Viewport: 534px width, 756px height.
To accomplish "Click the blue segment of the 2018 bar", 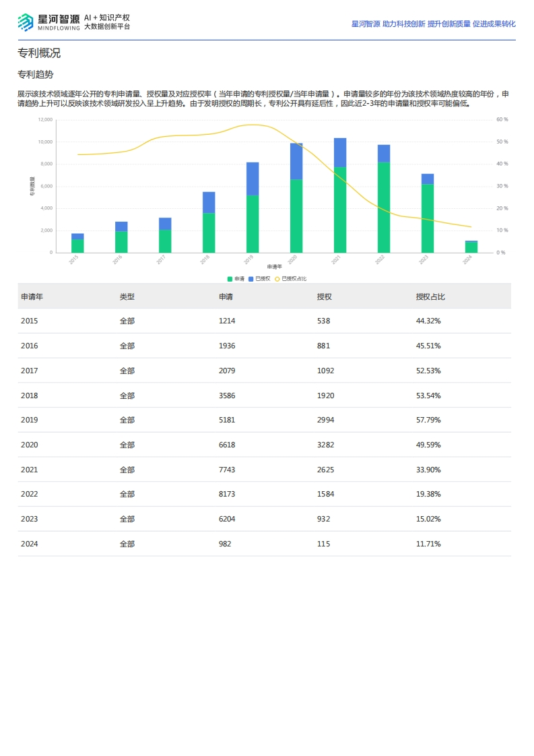I will click(x=209, y=203).
